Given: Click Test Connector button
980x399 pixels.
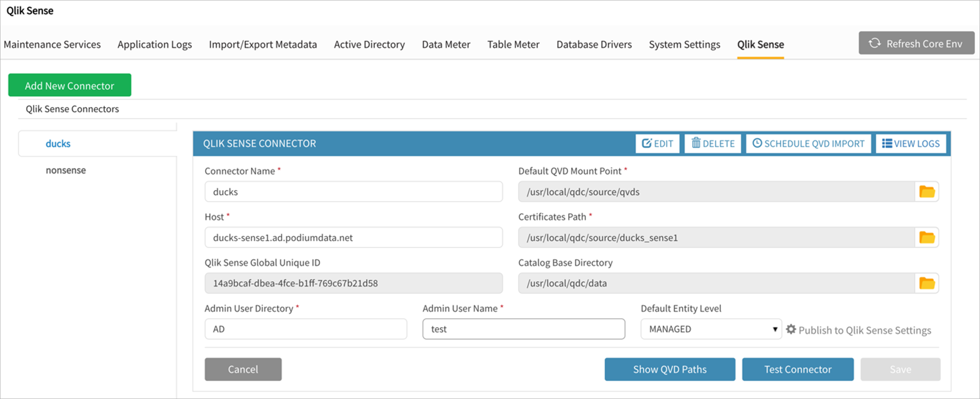Looking at the screenshot, I should (798, 369).
